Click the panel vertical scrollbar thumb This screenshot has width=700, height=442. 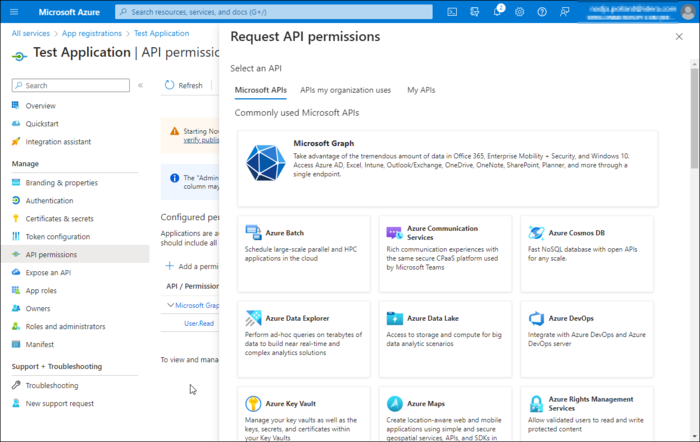694,118
